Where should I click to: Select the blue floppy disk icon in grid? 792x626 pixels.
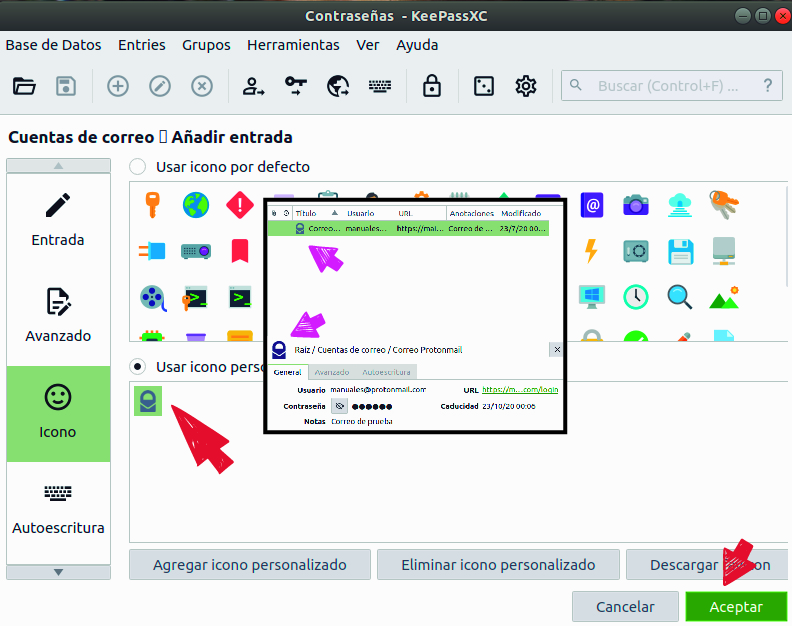[x=680, y=251]
